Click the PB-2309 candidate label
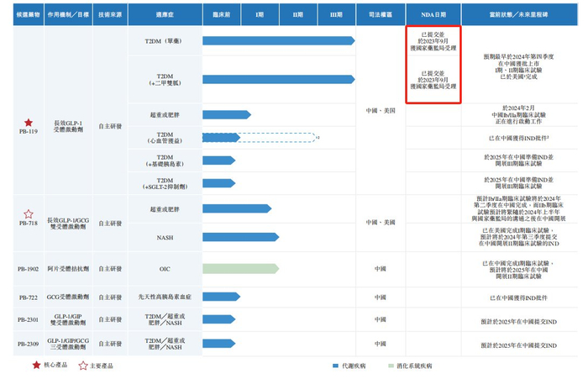The height and width of the screenshot is (379, 588). [28, 344]
